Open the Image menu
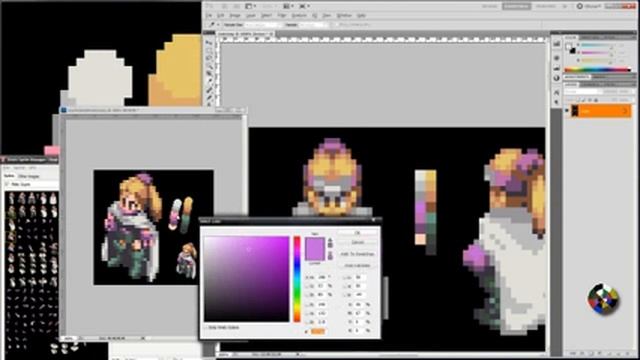Screen dimensions: 640x360 coord(235,16)
